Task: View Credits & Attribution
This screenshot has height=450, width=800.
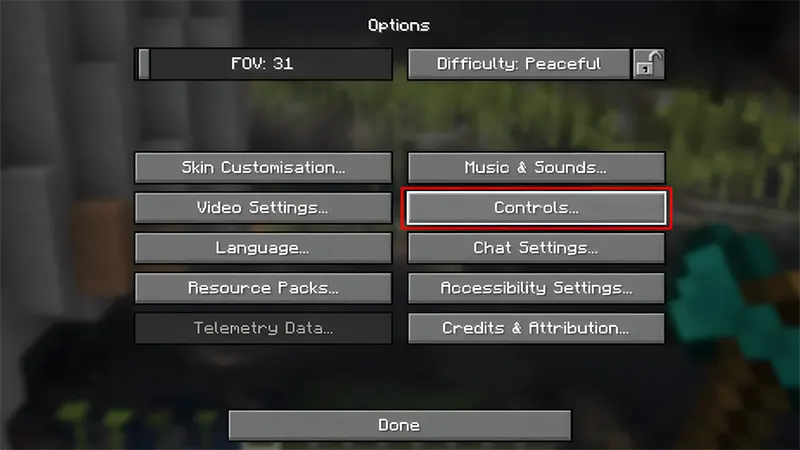Action: [536, 328]
